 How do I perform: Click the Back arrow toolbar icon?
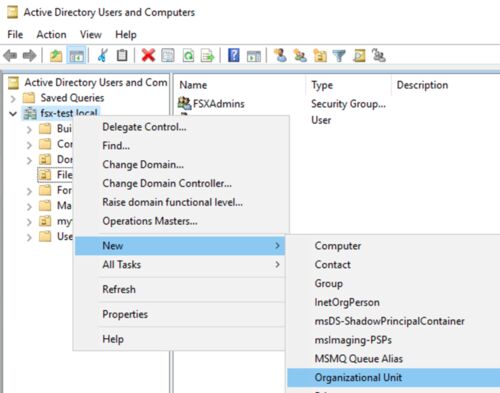click(10, 55)
